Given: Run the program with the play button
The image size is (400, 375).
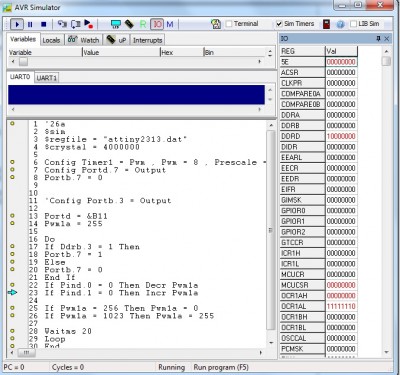Looking at the screenshot, I should point(17,24).
